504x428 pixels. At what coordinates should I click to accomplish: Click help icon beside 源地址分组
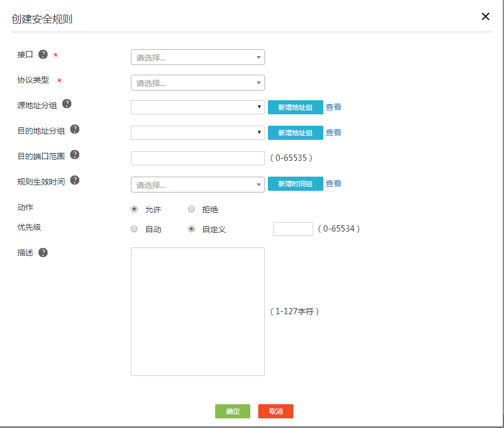67,104
